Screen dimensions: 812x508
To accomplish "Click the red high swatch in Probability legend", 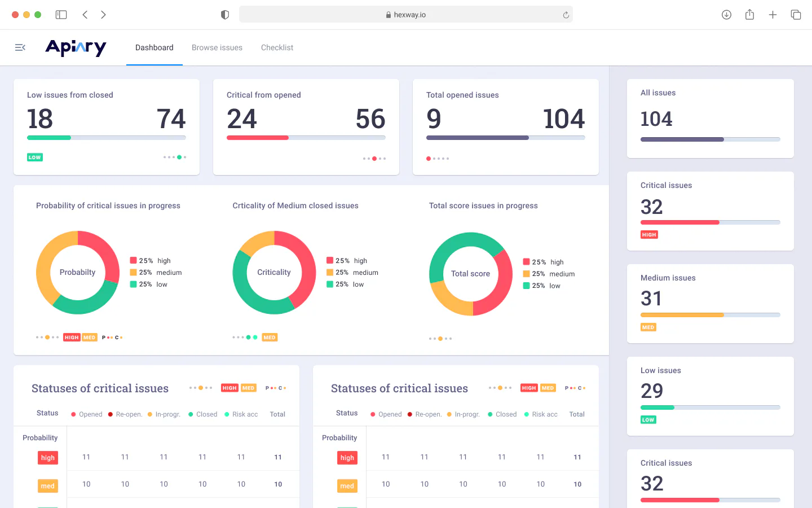I will (x=134, y=261).
